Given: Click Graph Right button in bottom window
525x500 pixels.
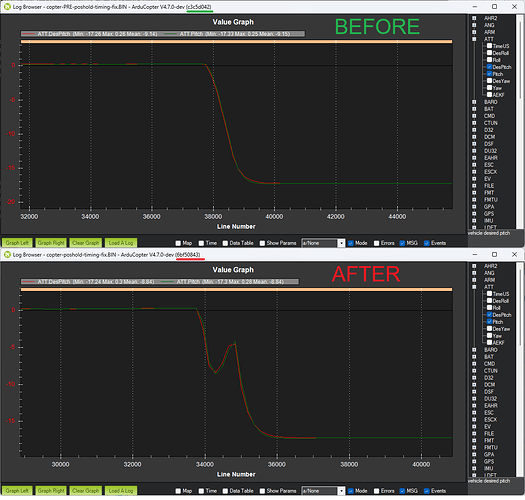Looking at the screenshot, I should click(51, 491).
